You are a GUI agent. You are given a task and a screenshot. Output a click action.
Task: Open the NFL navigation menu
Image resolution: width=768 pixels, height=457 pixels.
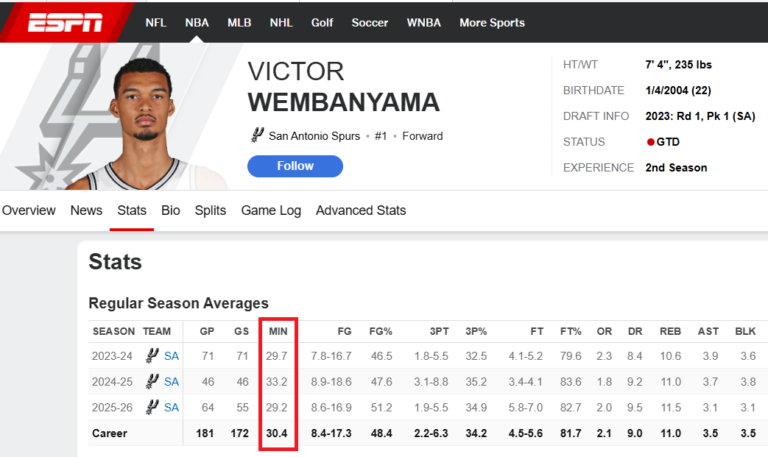point(156,22)
